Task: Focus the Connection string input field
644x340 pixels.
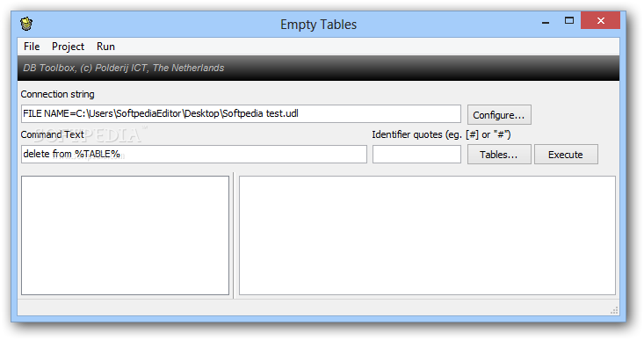Action: coord(241,113)
